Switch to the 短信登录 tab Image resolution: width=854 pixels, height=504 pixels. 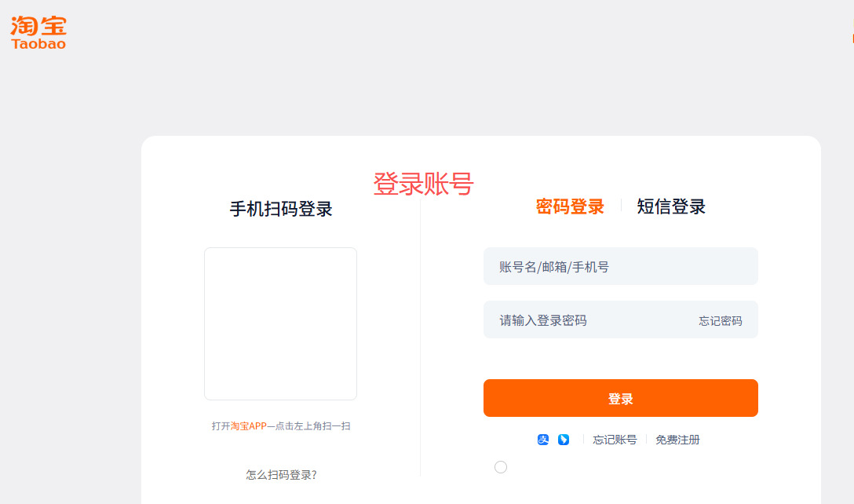click(x=671, y=206)
